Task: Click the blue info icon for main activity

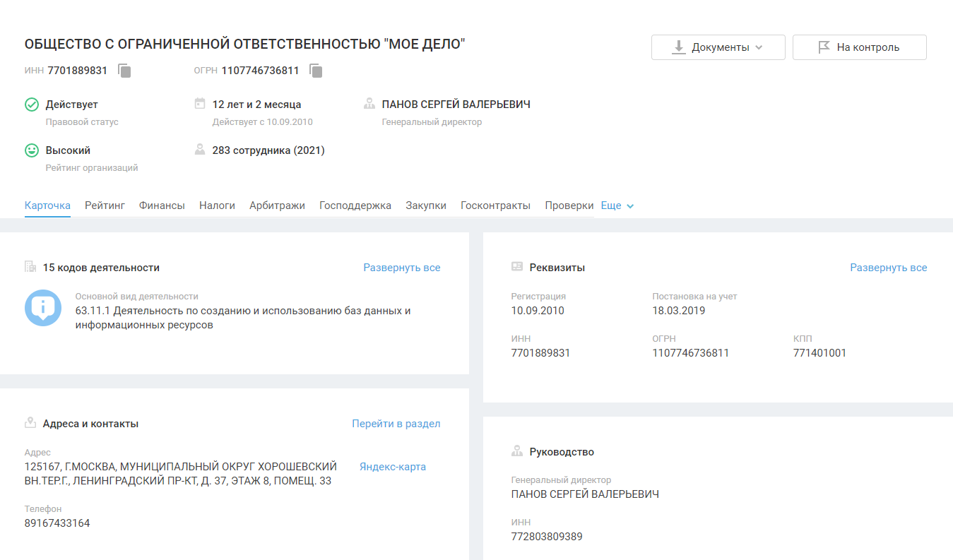Action: [x=43, y=308]
